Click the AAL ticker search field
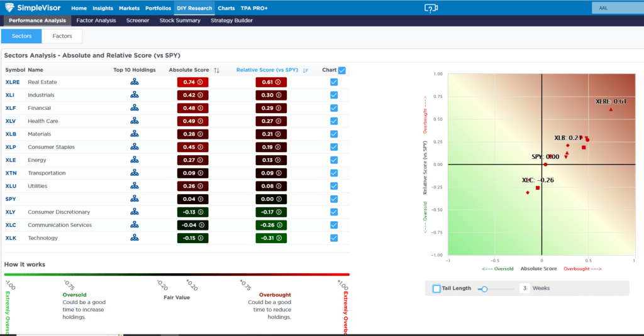The width and height of the screenshot is (644, 336). (616, 8)
